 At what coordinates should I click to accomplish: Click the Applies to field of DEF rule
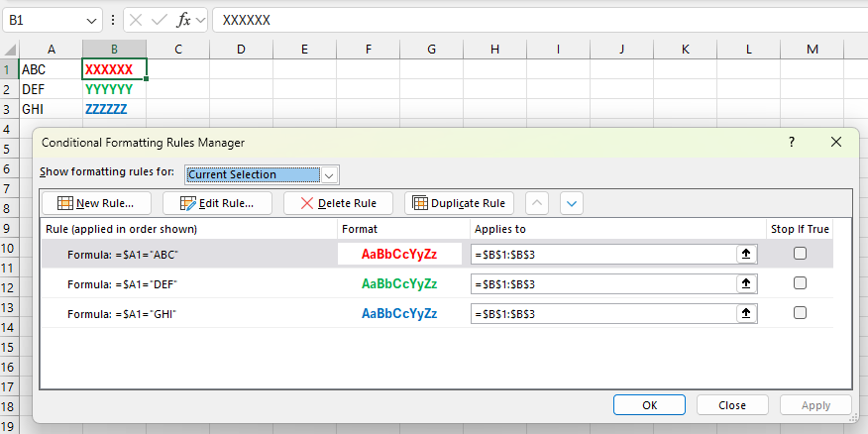point(603,284)
